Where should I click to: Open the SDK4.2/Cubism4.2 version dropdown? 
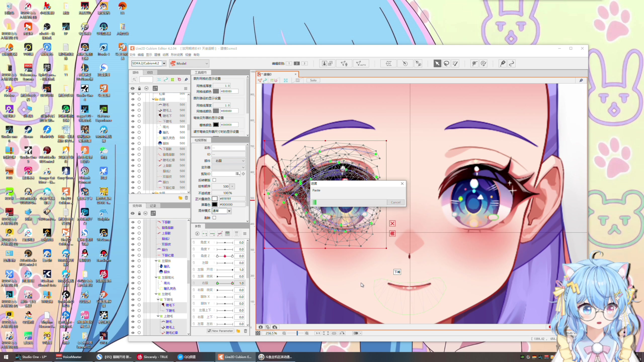click(x=164, y=63)
